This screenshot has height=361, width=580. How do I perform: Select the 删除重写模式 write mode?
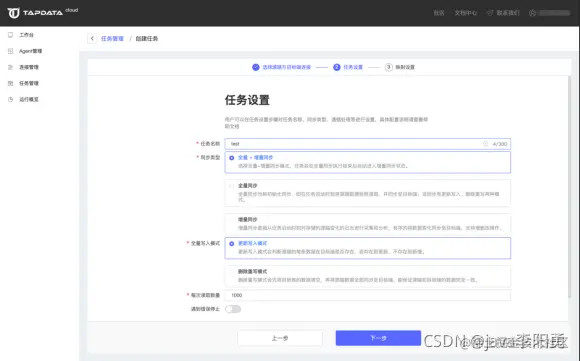click(367, 276)
